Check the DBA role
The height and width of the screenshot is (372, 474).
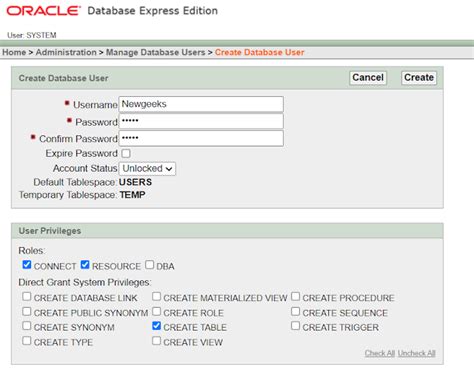pos(149,265)
